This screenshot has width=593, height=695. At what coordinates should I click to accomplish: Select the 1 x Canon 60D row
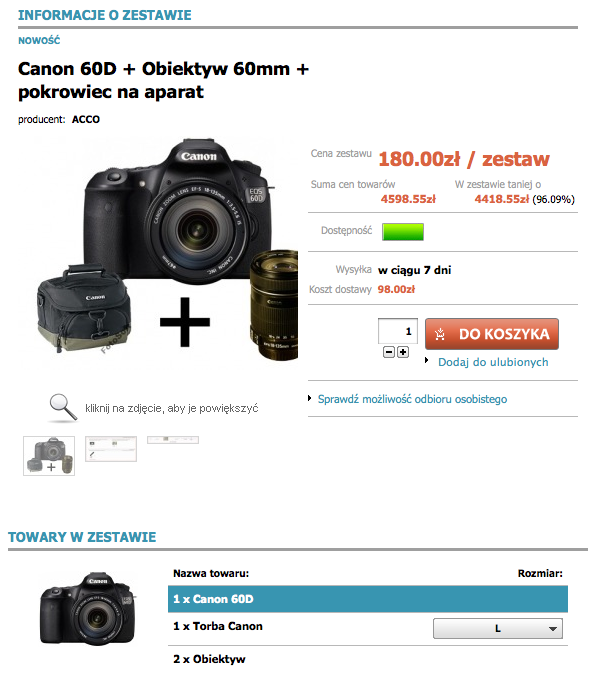pyautogui.click(x=367, y=599)
